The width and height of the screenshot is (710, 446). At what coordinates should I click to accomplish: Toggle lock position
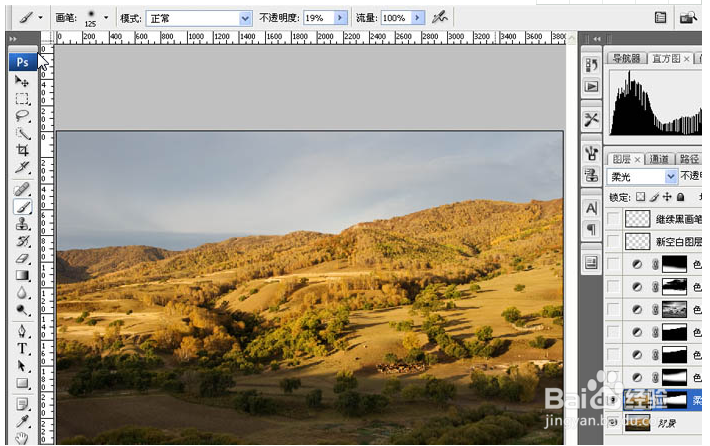coord(667,197)
